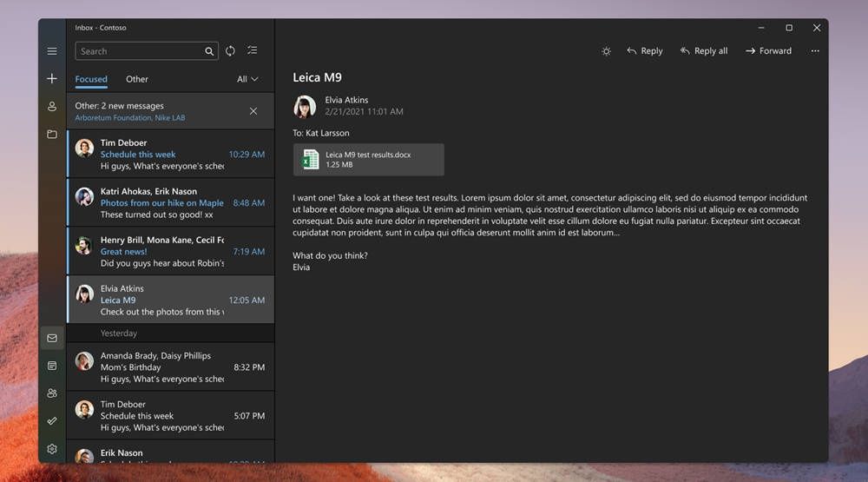Open Settings gear icon
The height and width of the screenshot is (482, 868).
click(x=52, y=449)
